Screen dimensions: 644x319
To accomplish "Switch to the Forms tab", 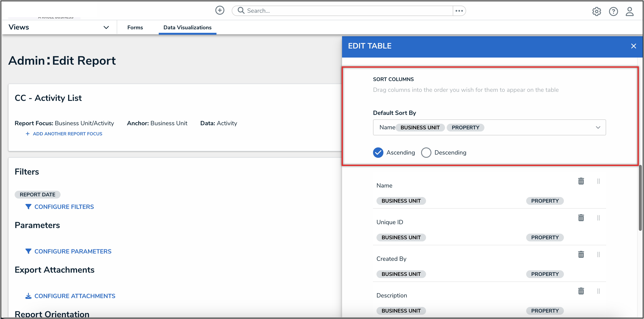I will (x=135, y=28).
